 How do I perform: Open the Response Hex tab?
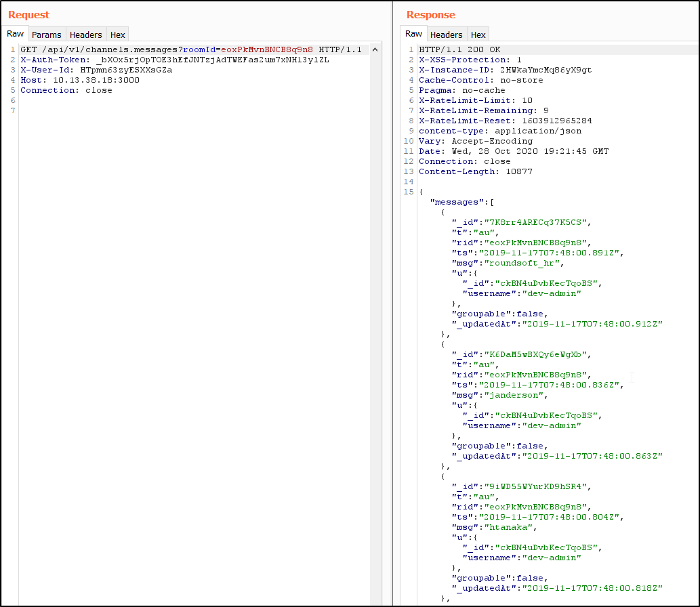point(478,35)
